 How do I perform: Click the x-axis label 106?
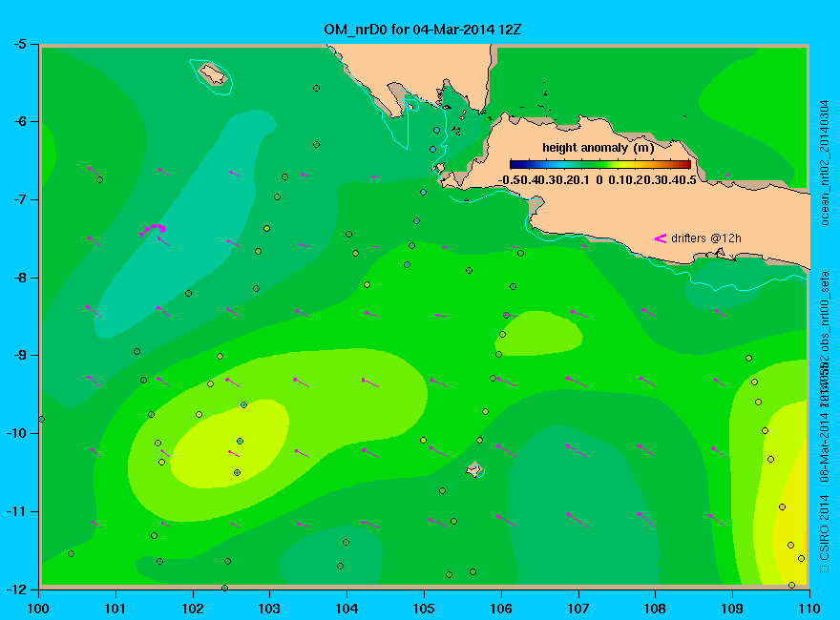(x=501, y=609)
